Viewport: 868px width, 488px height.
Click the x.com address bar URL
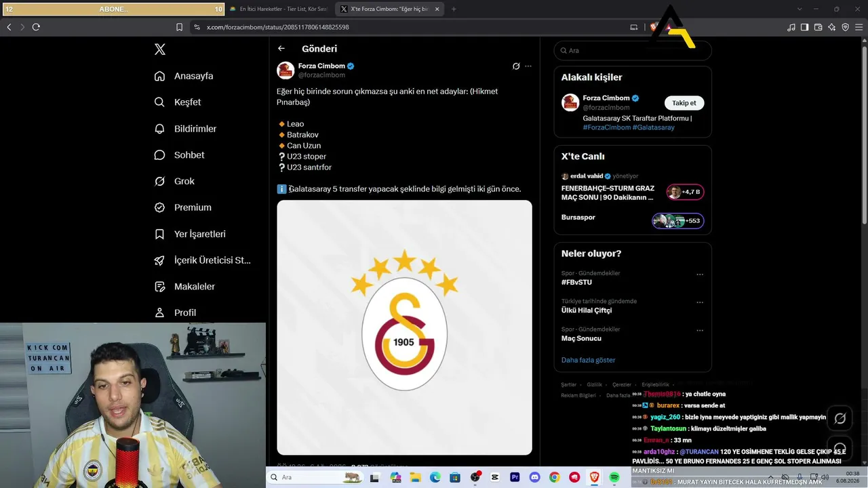point(278,27)
